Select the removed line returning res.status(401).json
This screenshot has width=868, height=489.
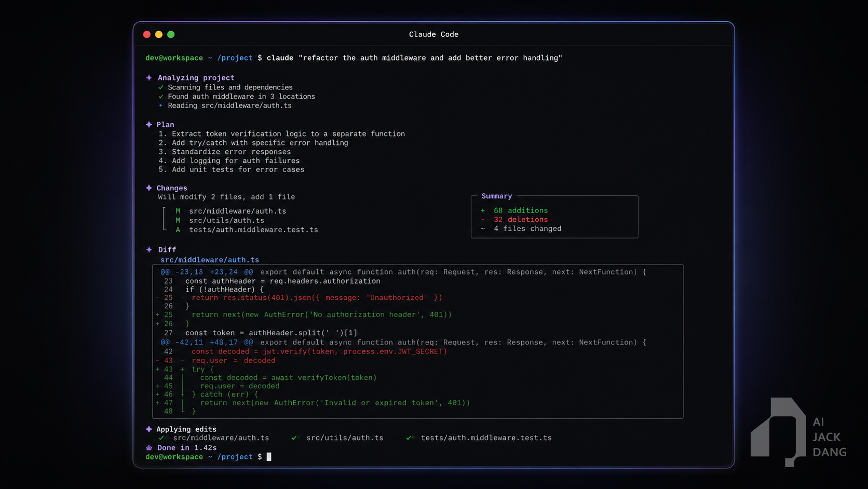click(317, 298)
